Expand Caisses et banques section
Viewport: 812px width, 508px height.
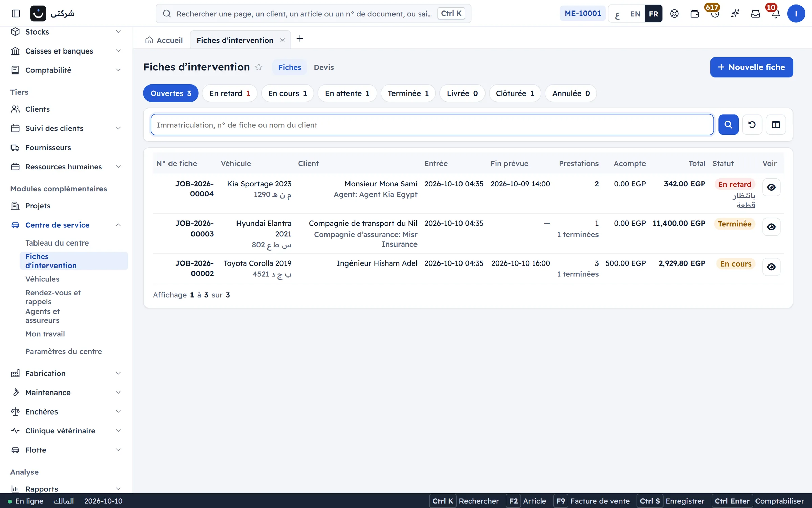pos(66,51)
